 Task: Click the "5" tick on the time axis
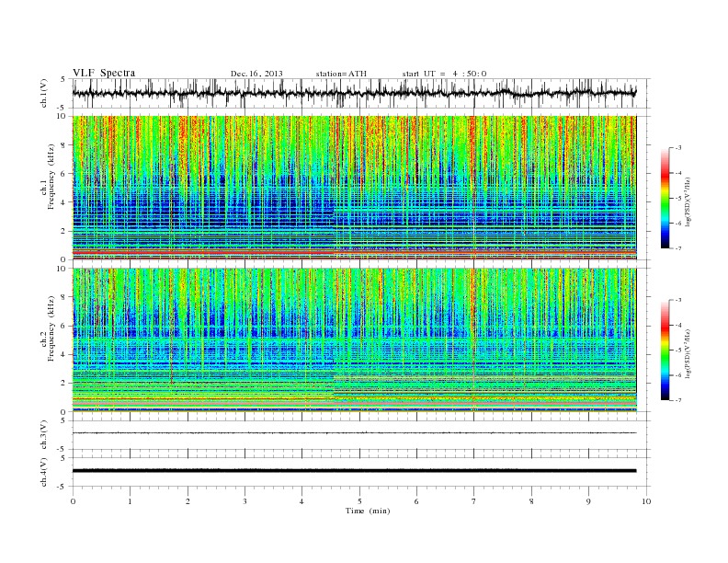(x=359, y=501)
